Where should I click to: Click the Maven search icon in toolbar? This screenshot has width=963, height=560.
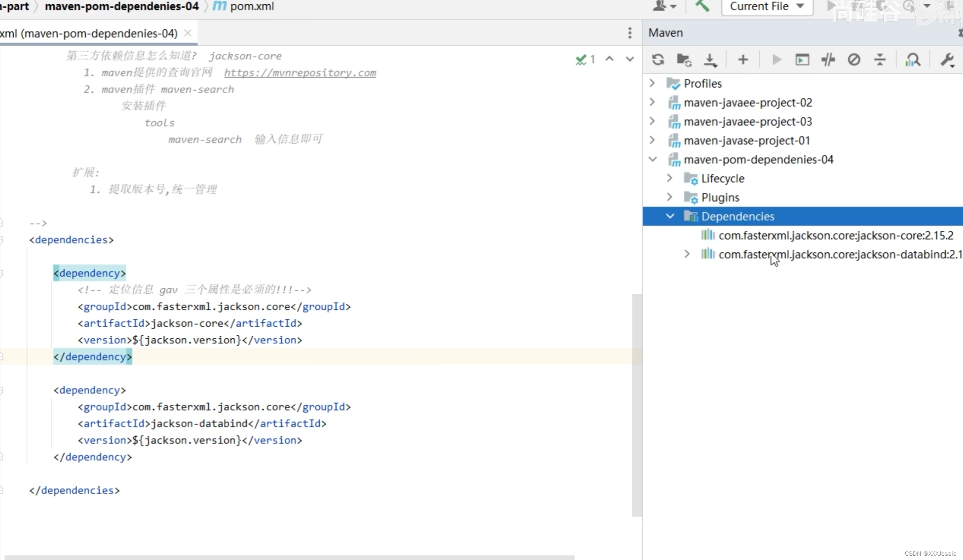click(914, 61)
